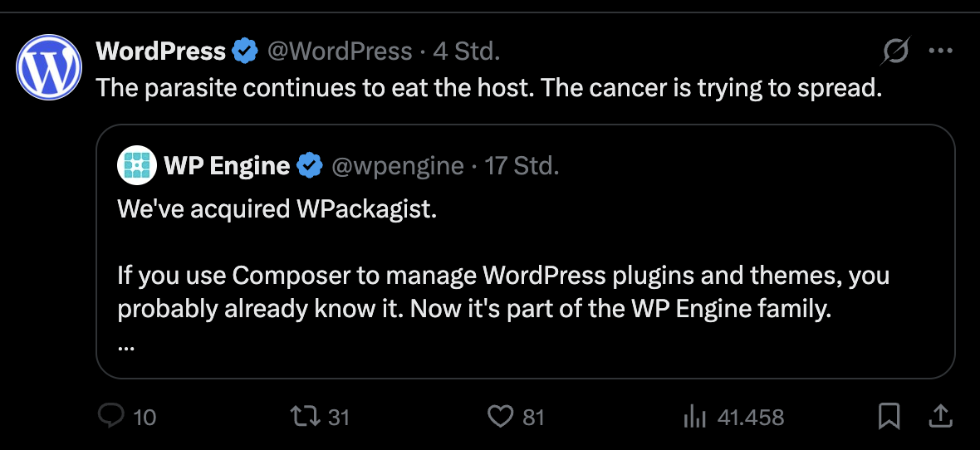Image resolution: width=980 pixels, height=450 pixels.
Task: Open the @wpengine handle link
Action: pyautogui.click(x=397, y=166)
